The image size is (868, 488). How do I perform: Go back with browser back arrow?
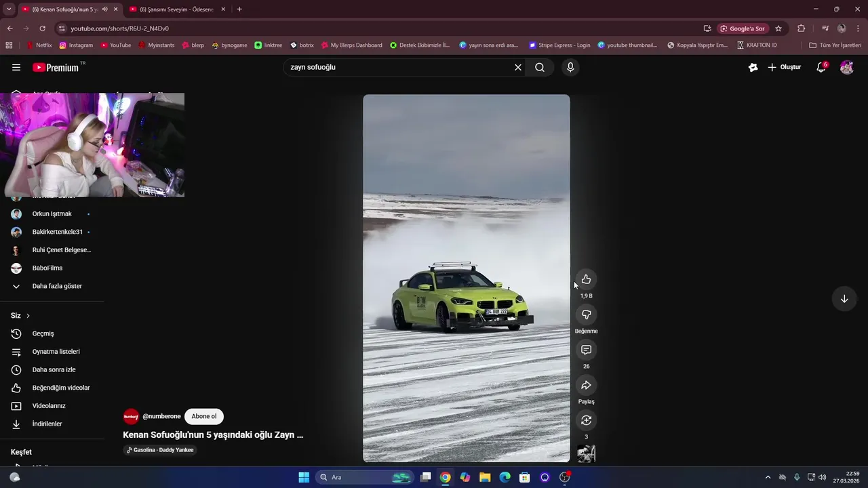[x=9, y=28]
